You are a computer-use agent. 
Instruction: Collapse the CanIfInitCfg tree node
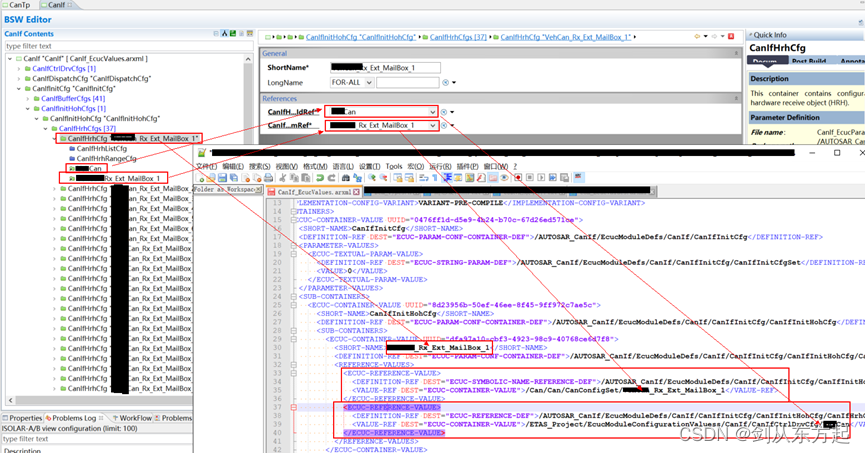pos(19,88)
